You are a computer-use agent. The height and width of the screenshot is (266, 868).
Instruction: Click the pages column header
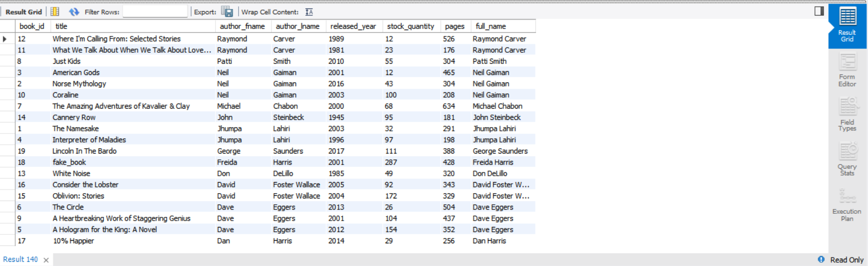(455, 26)
